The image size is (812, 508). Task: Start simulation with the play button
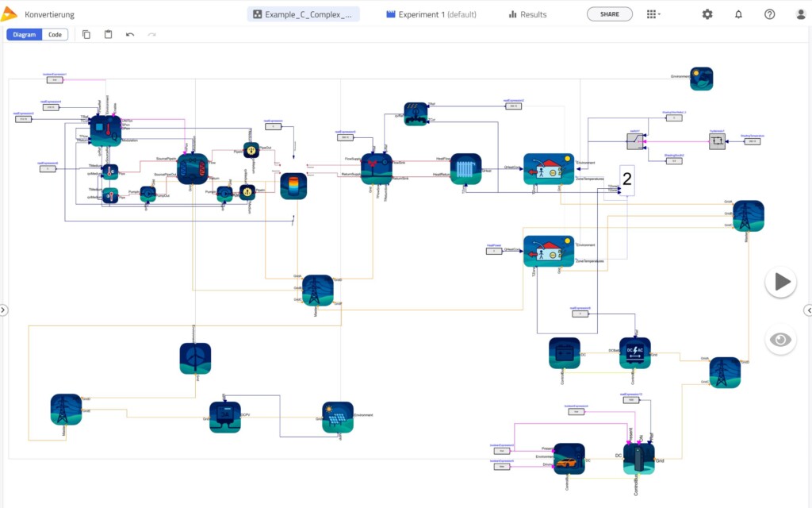pyautogui.click(x=780, y=282)
